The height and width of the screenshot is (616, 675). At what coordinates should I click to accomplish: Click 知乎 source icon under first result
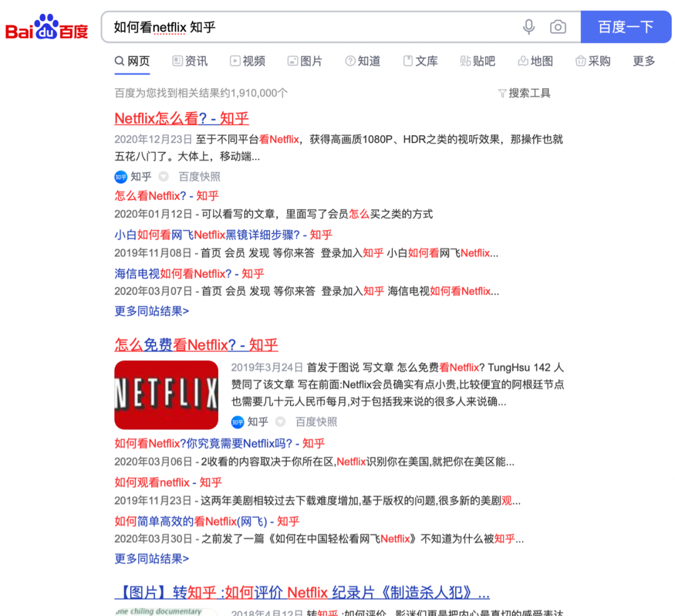point(121,176)
